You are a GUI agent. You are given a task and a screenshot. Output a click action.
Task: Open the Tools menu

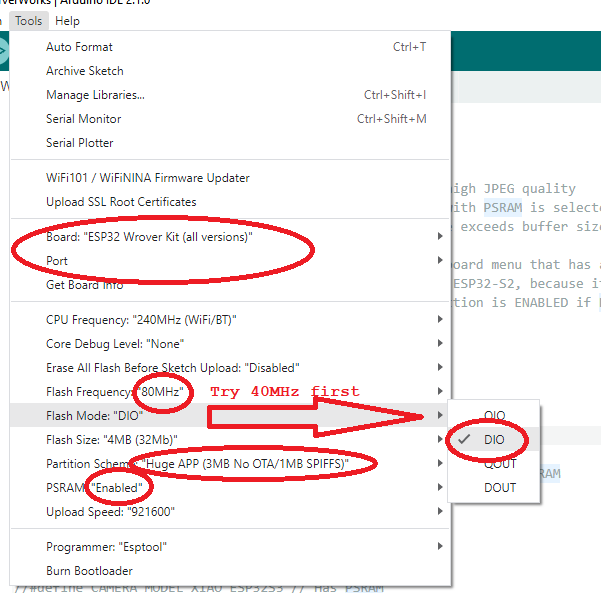point(29,21)
